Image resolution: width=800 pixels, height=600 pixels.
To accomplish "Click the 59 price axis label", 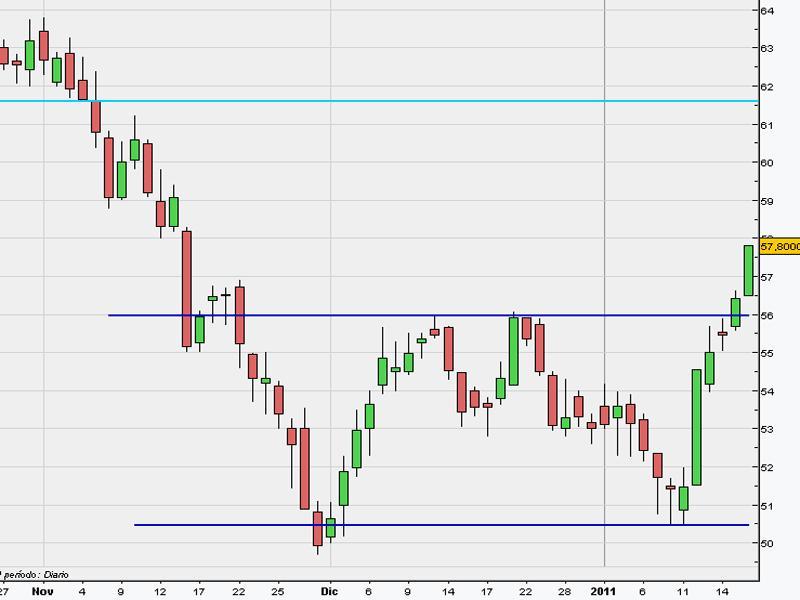I will point(767,201).
